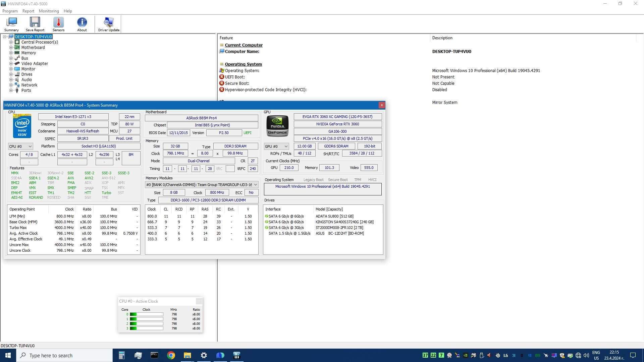
Task: Open Settings gear on the taskbar
Action: pos(204,355)
